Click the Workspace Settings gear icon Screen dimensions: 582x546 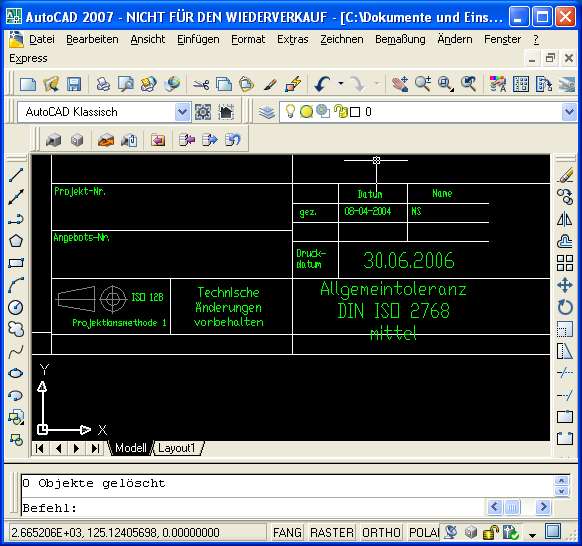click(x=203, y=112)
